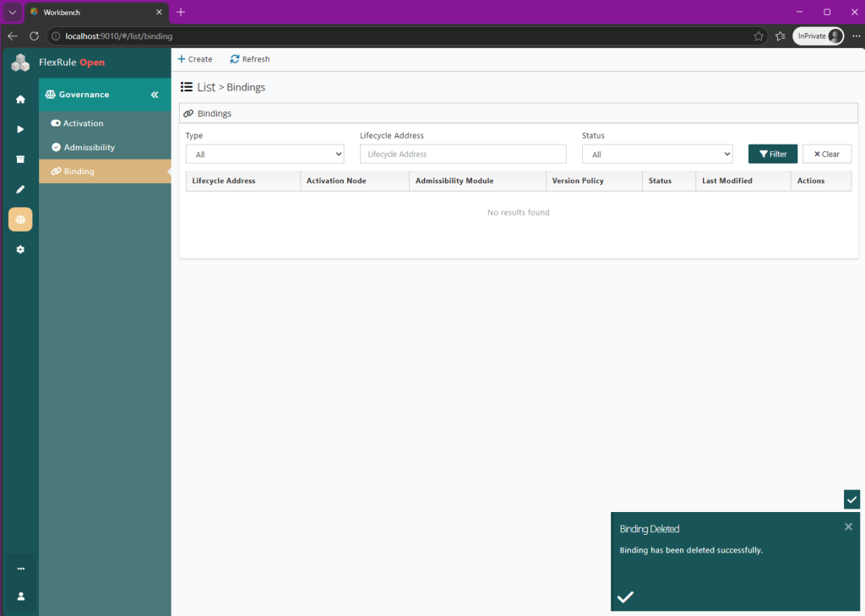
Task: Refresh the bindings list
Action: 250,59
